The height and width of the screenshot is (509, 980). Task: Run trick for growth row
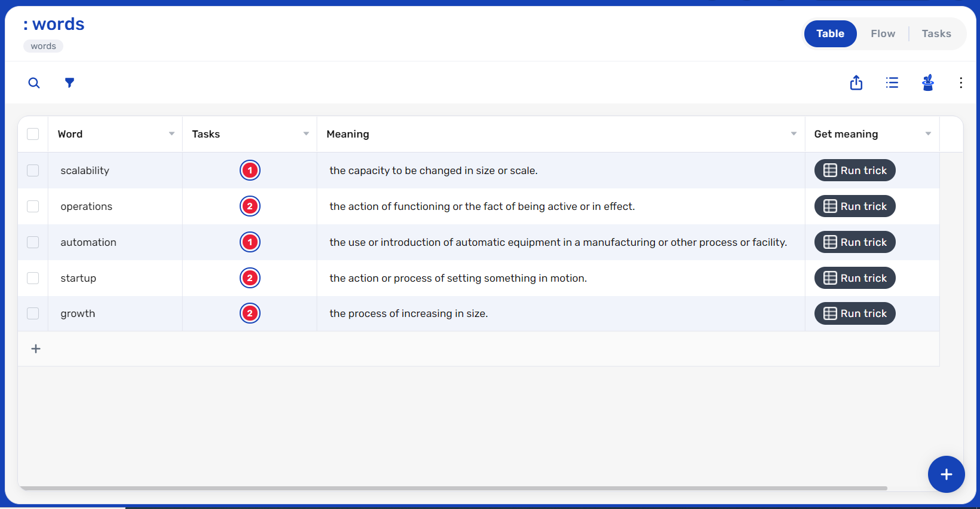tap(855, 313)
